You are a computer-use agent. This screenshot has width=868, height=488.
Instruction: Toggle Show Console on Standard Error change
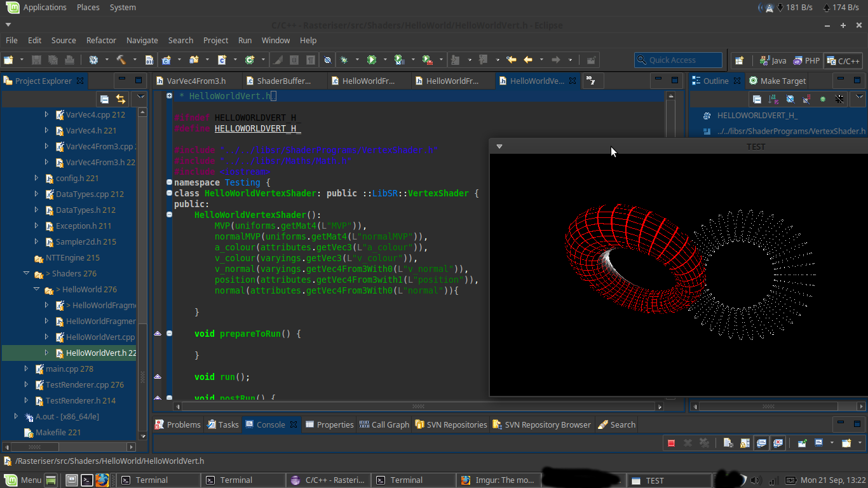point(778,443)
